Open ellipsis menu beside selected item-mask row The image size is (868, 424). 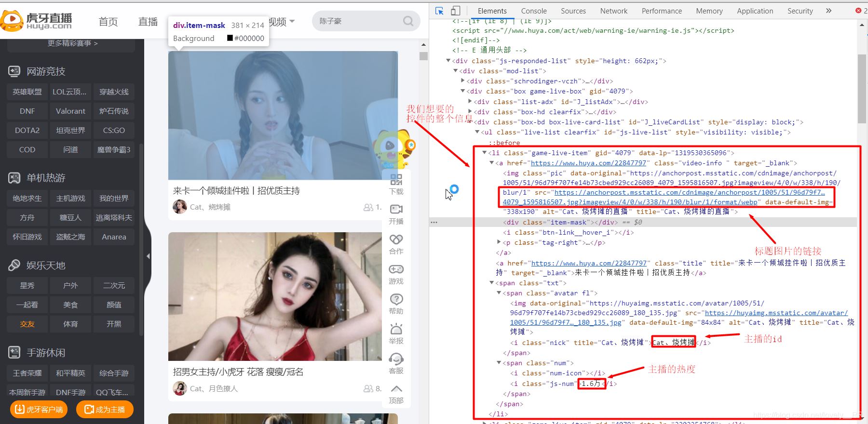[434, 222]
